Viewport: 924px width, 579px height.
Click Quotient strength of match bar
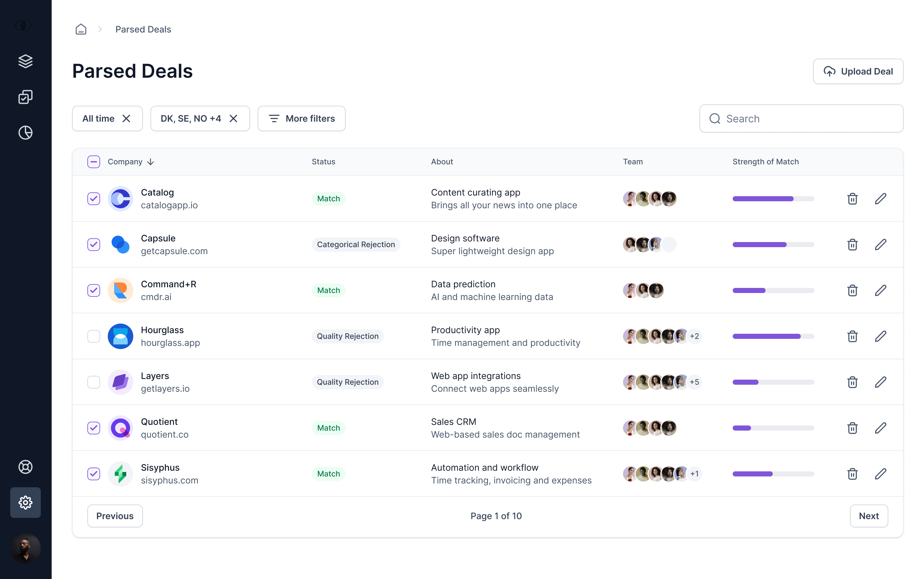[773, 428]
